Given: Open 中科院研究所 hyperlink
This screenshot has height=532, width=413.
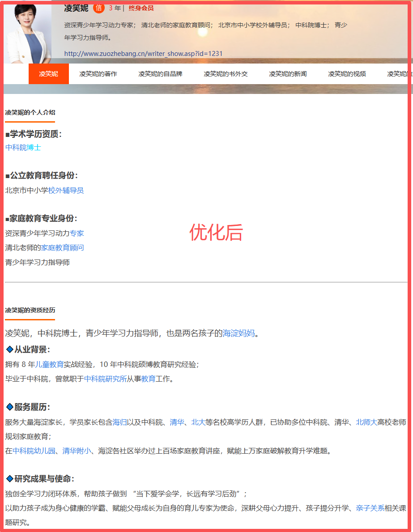Looking at the screenshot, I should [105, 379].
